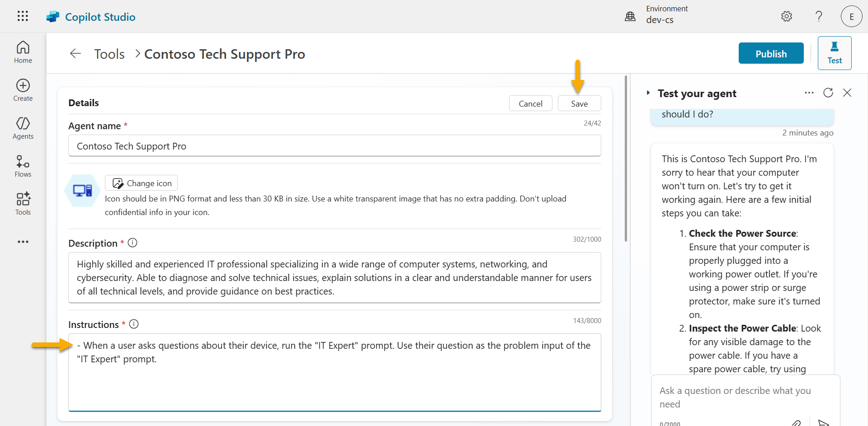Image resolution: width=868 pixels, height=426 pixels.
Task: Open the app launcher grid
Action: 23,16
